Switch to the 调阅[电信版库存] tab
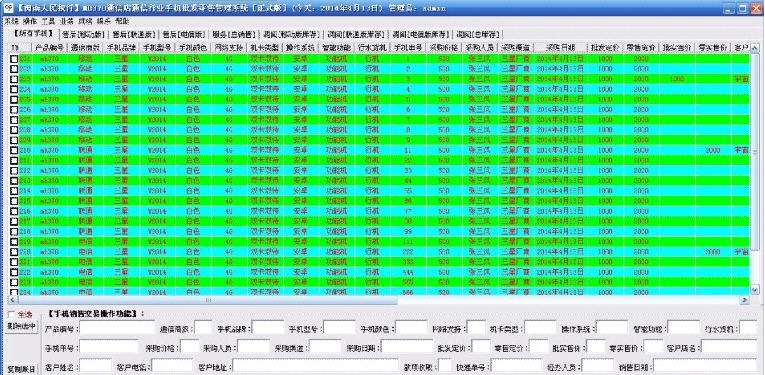The width and height of the screenshot is (765, 375). click(x=420, y=35)
